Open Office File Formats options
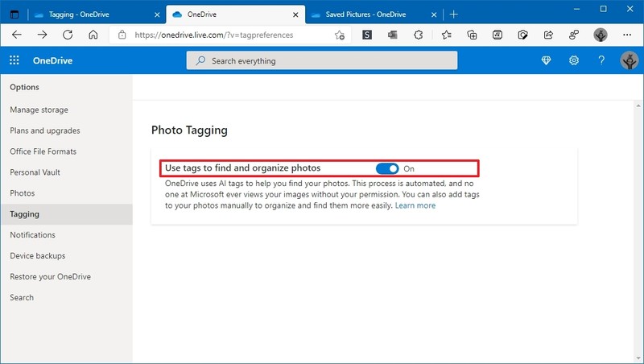 coord(43,151)
